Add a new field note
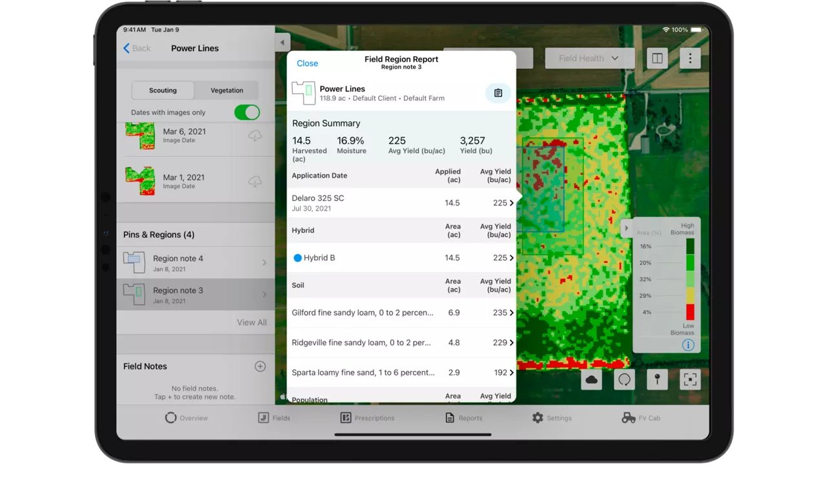Screen dimensions: 827x504 tap(260, 366)
